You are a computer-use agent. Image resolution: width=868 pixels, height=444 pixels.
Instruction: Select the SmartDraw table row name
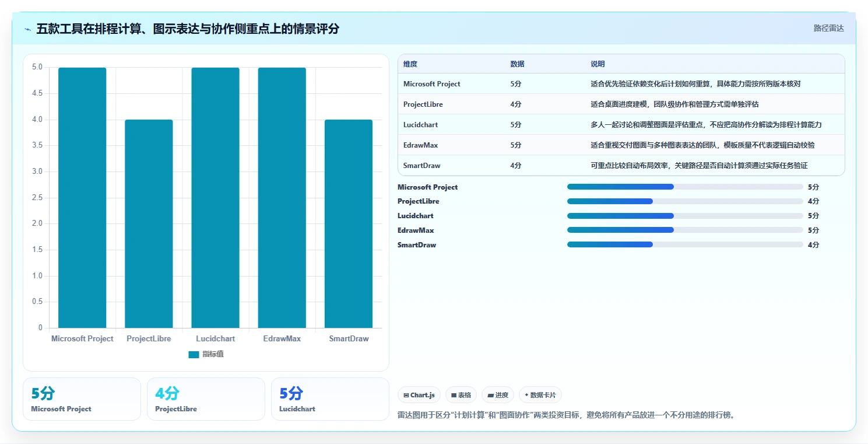[422, 166]
